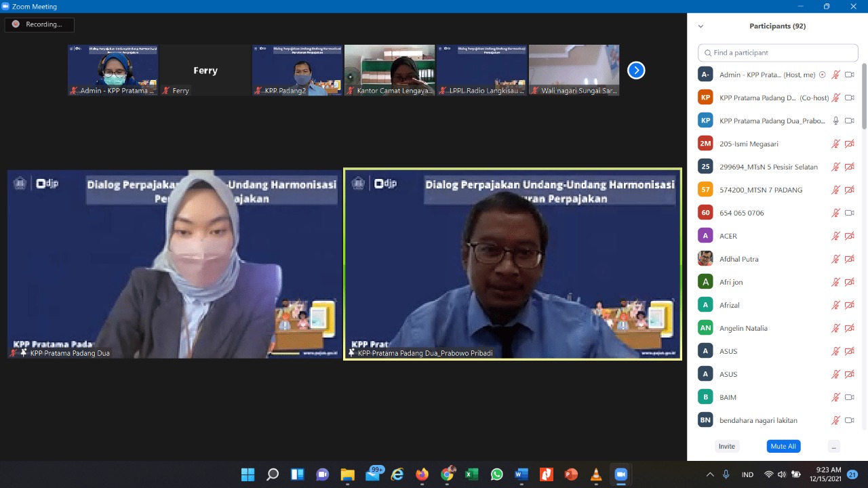Open VLC media player from taskbar

(x=595, y=474)
